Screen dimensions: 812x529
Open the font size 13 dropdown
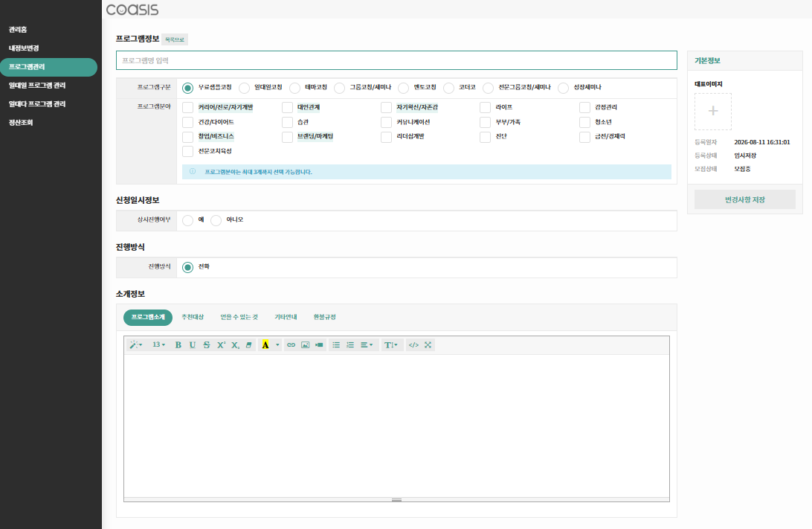tap(158, 345)
